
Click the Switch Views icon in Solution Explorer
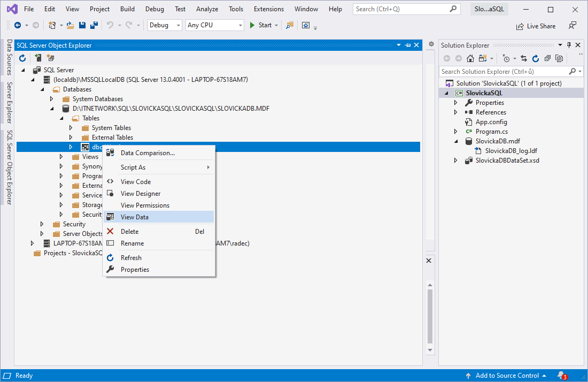click(483, 58)
